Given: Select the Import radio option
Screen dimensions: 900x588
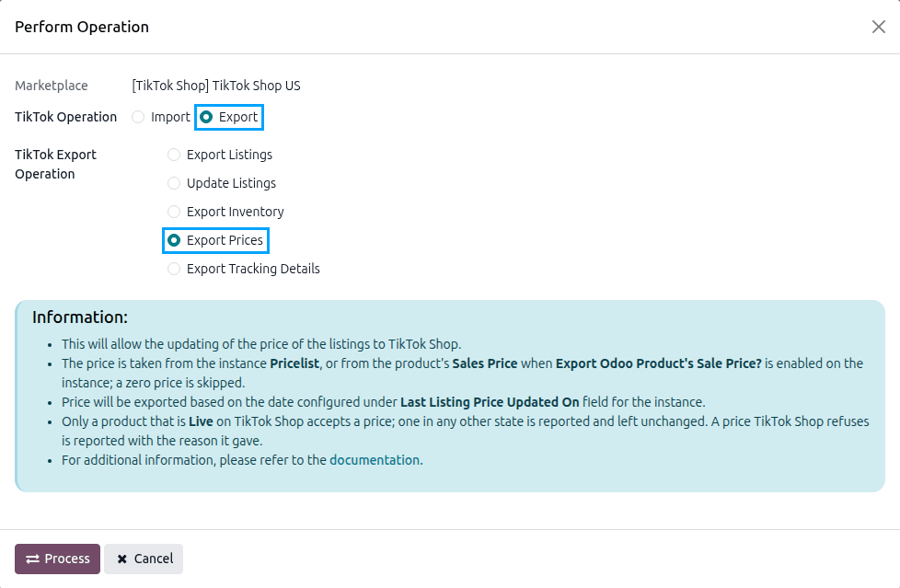Looking at the screenshot, I should tap(138, 117).
